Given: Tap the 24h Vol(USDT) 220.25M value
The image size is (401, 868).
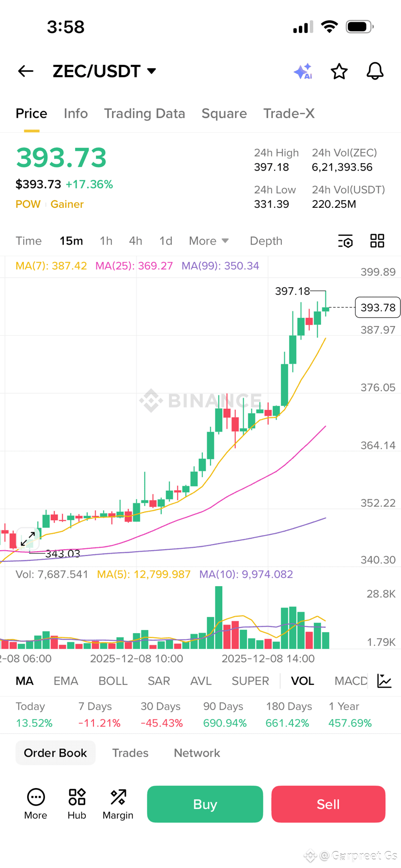Looking at the screenshot, I should pos(334,204).
